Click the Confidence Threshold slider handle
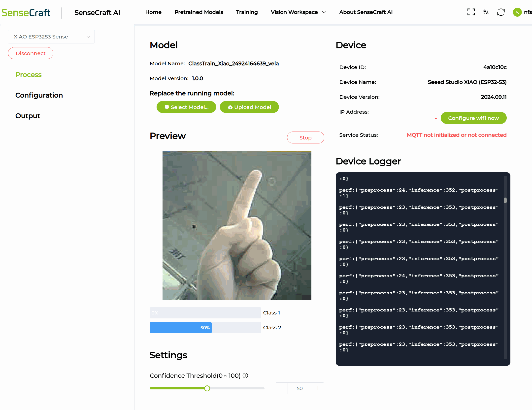The width and height of the screenshot is (532, 410). tap(207, 388)
